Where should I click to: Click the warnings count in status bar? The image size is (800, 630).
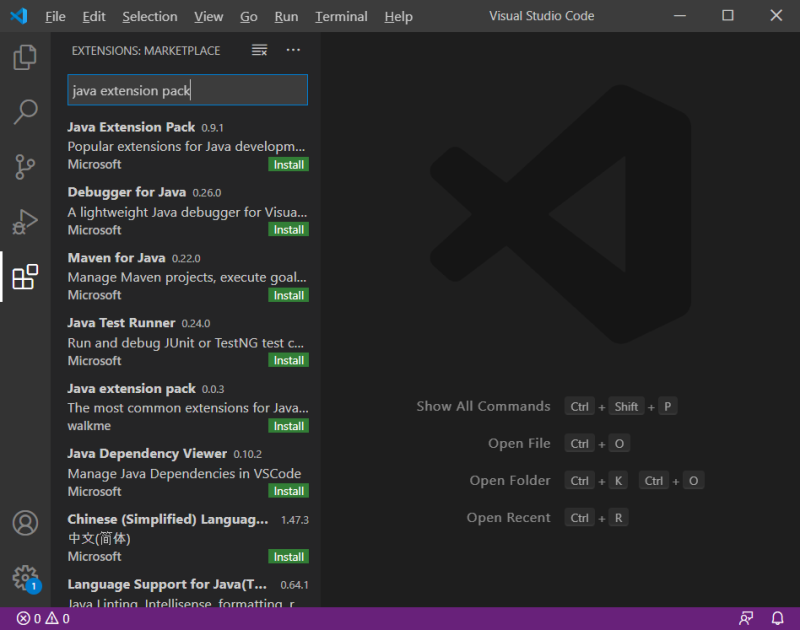pyautogui.click(x=57, y=618)
